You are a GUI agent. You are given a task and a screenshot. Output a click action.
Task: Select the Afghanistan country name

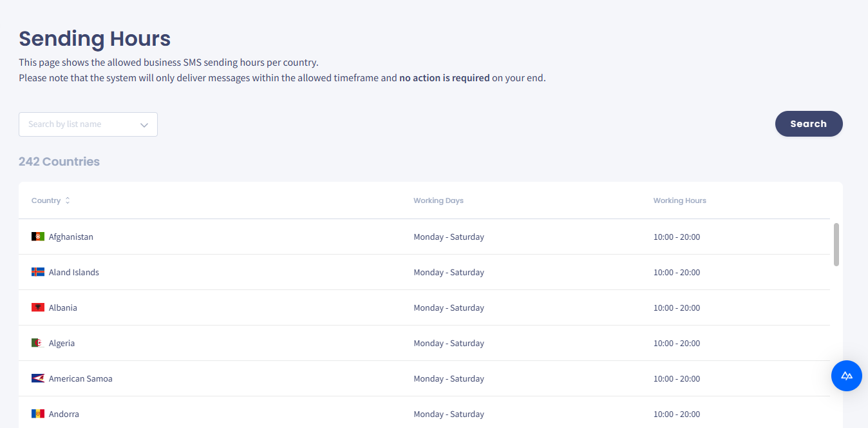tap(71, 237)
